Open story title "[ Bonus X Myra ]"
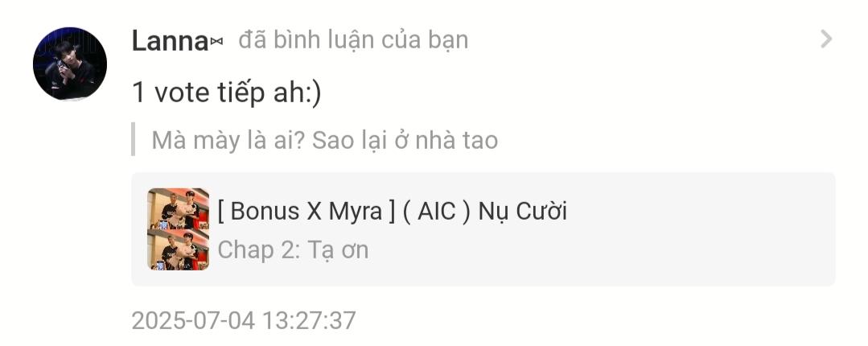The width and height of the screenshot is (868, 346). 306,211
